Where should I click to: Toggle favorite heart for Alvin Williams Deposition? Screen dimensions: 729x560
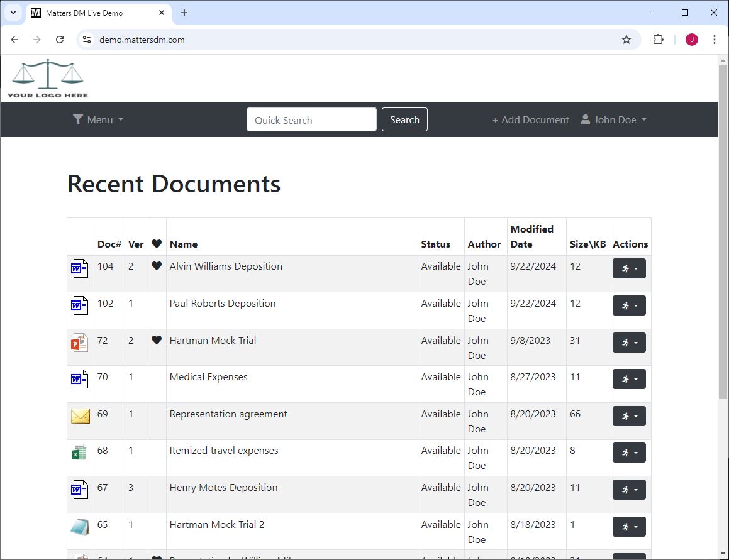157,266
